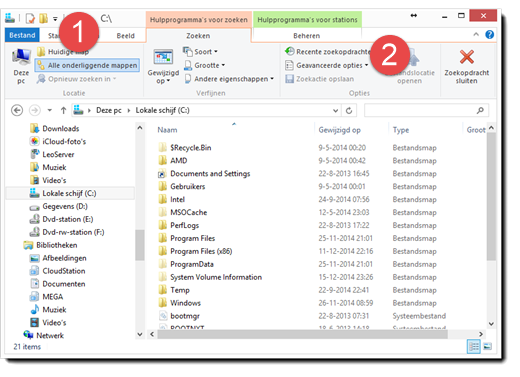Select Gegevens (D:) drive

65,206
